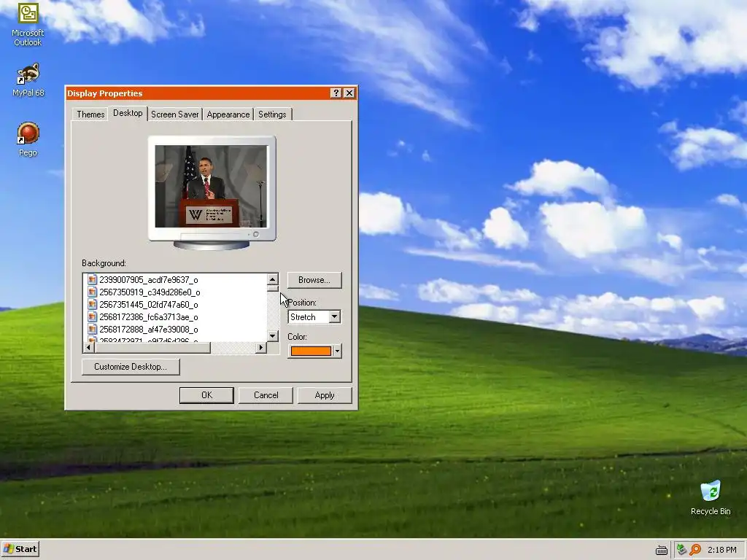Select background 2568172888_af47e39008_o
Screen dimensions: 747x560
pos(149,329)
